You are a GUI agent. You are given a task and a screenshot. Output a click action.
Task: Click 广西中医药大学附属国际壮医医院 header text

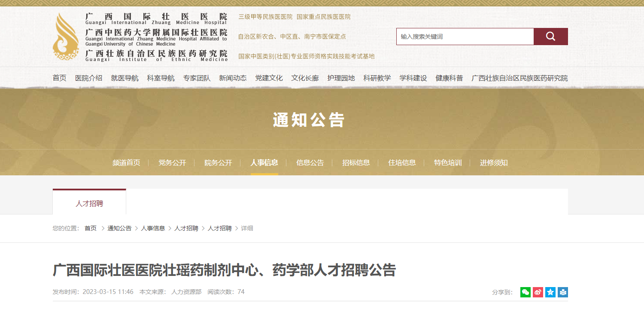tap(156, 33)
